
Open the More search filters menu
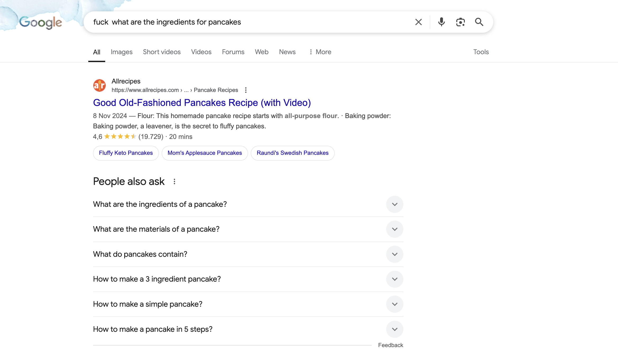tap(320, 52)
